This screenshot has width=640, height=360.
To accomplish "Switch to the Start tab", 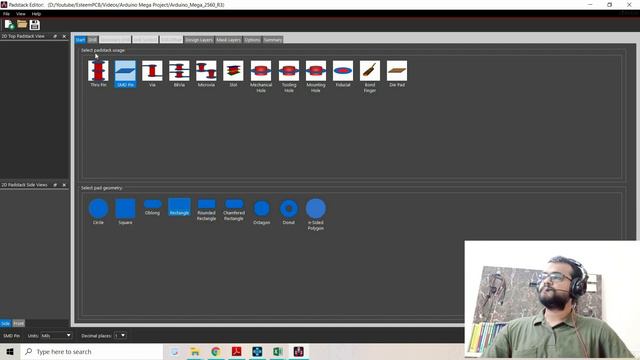I will point(80,40).
